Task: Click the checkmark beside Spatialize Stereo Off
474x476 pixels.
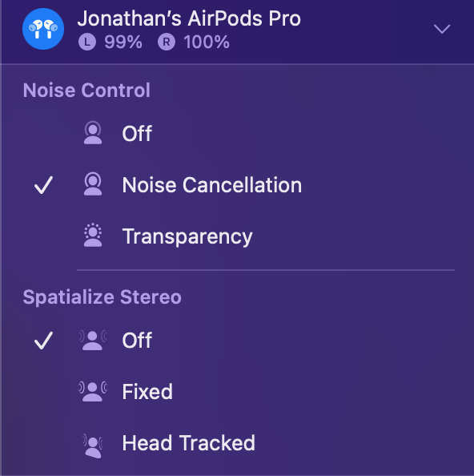Action: click(44, 341)
